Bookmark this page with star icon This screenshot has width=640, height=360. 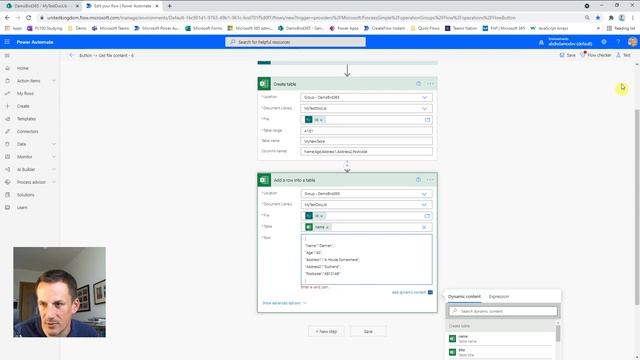pos(598,18)
